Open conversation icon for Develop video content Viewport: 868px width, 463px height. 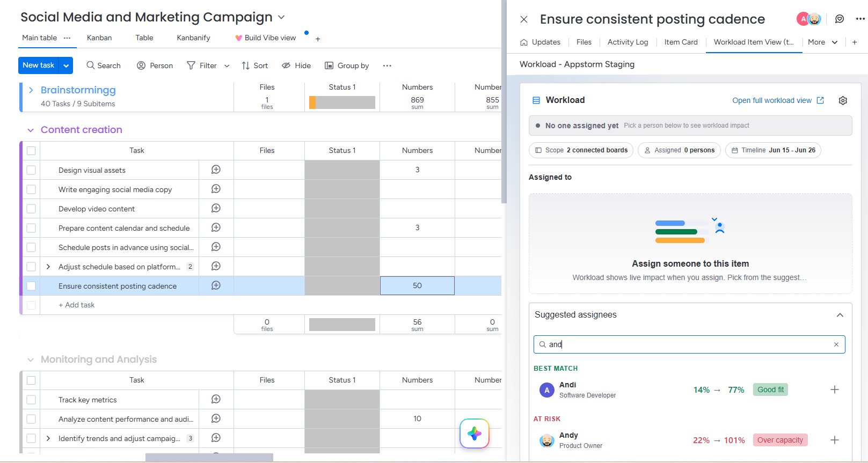point(216,208)
